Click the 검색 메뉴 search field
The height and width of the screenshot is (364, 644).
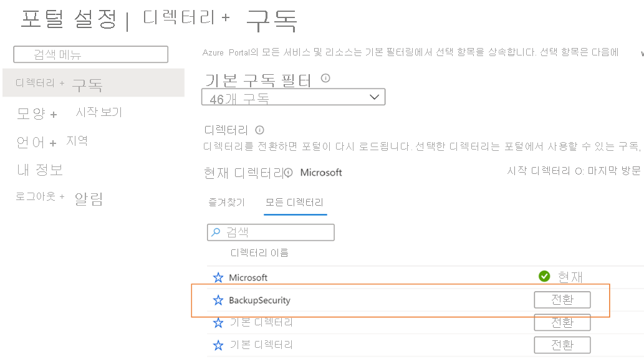90,54
